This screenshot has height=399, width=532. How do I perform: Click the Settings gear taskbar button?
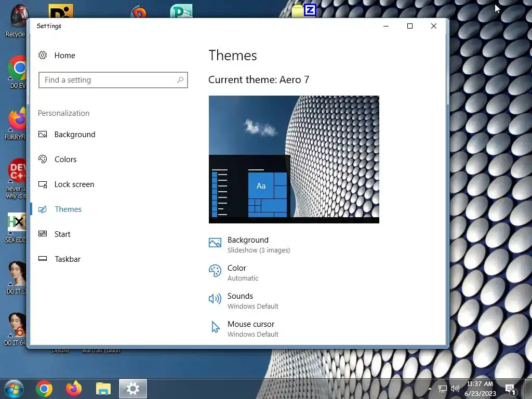[x=132, y=389]
